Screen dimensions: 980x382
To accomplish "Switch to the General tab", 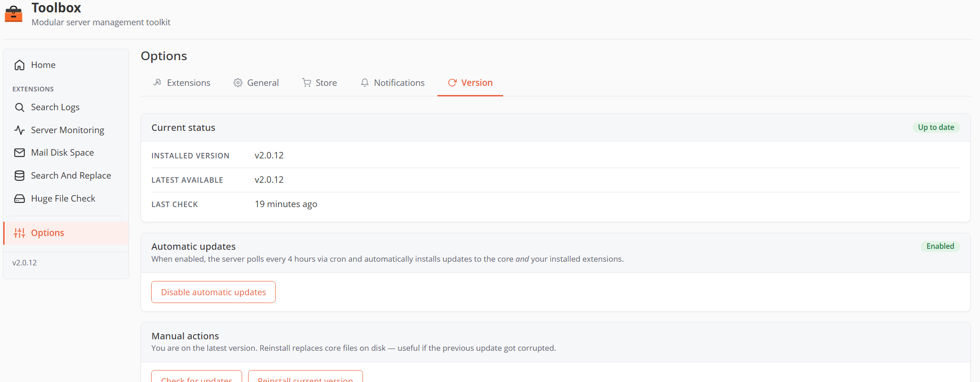I will [256, 83].
